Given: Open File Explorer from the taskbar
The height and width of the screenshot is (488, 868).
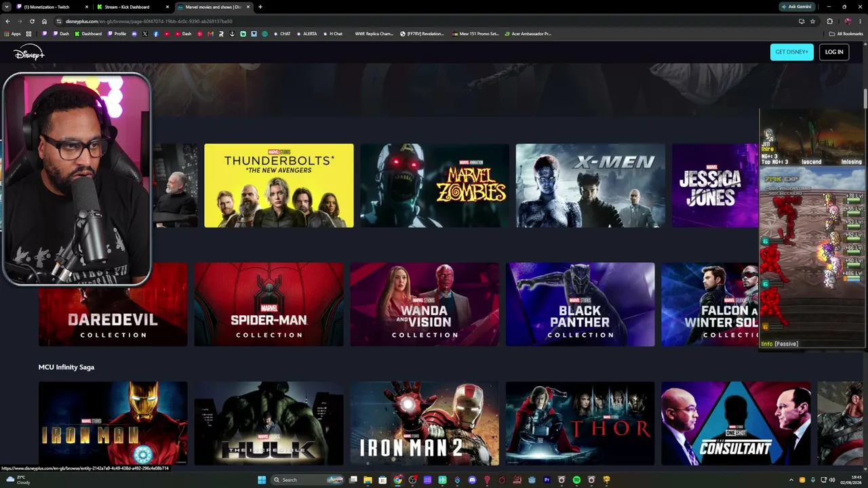Looking at the screenshot, I should 368,480.
